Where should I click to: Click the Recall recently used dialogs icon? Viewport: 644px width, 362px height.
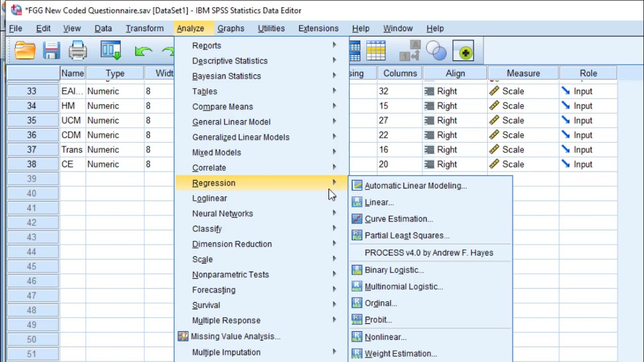[111, 51]
